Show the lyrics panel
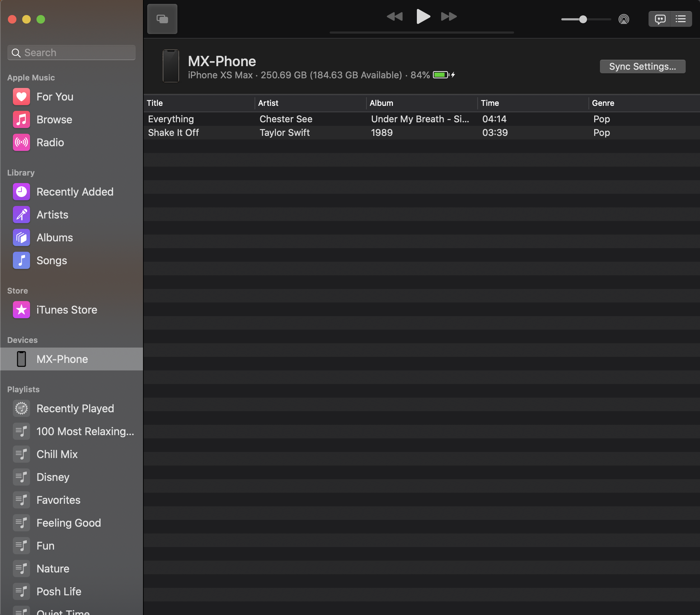700x615 pixels. 660,19
